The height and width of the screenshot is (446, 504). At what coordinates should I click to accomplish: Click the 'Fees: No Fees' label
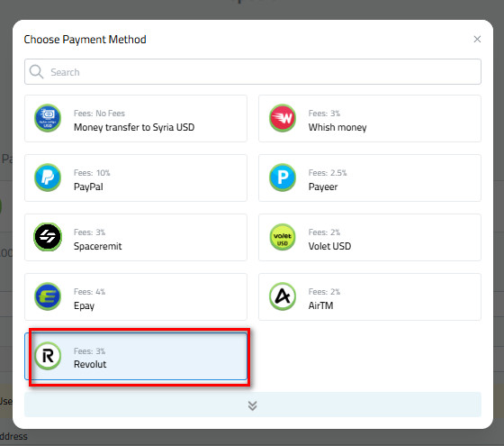click(99, 114)
